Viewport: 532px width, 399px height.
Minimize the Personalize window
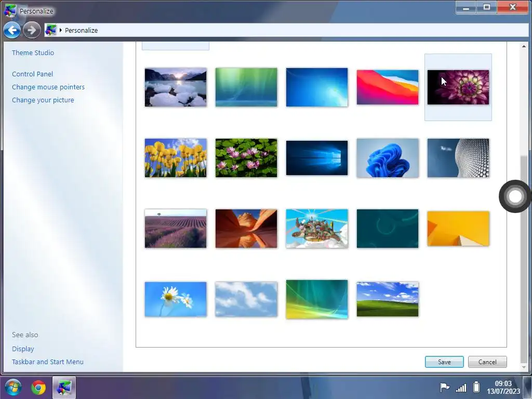pyautogui.click(x=466, y=7)
